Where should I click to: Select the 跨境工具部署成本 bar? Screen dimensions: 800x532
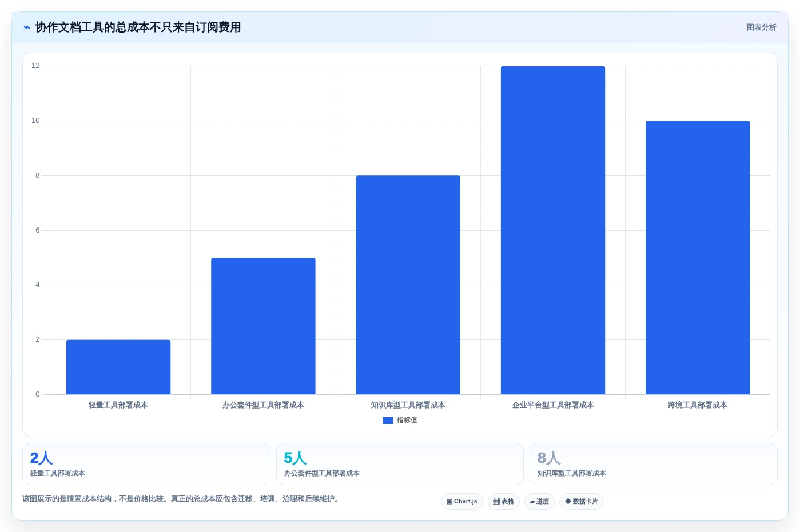pos(698,258)
